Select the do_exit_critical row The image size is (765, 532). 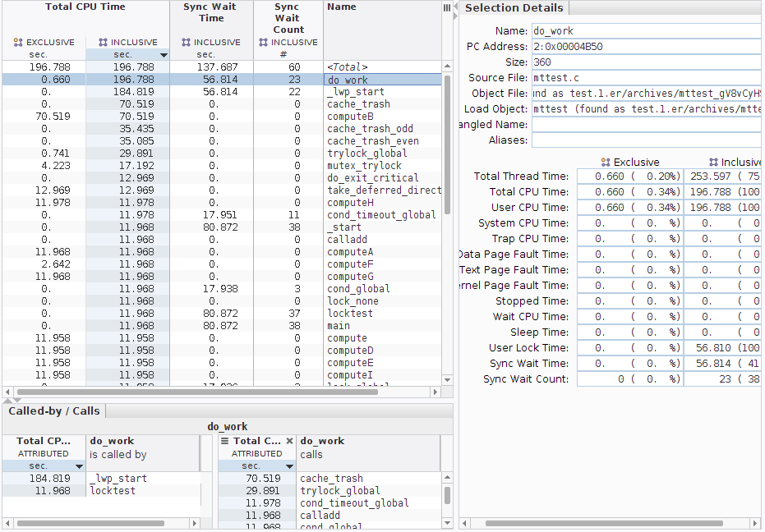[222, 178]
